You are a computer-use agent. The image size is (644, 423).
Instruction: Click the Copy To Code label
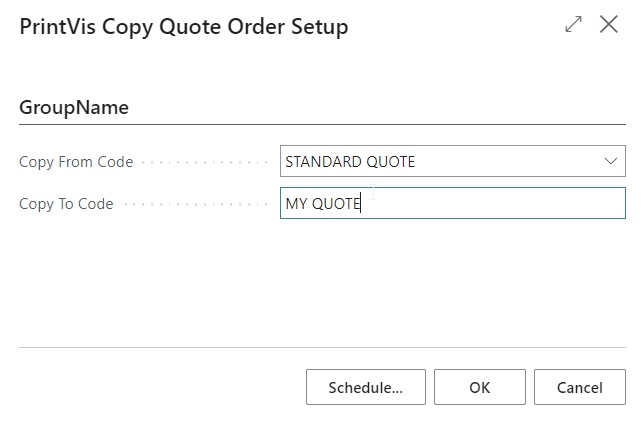point(66,204)
